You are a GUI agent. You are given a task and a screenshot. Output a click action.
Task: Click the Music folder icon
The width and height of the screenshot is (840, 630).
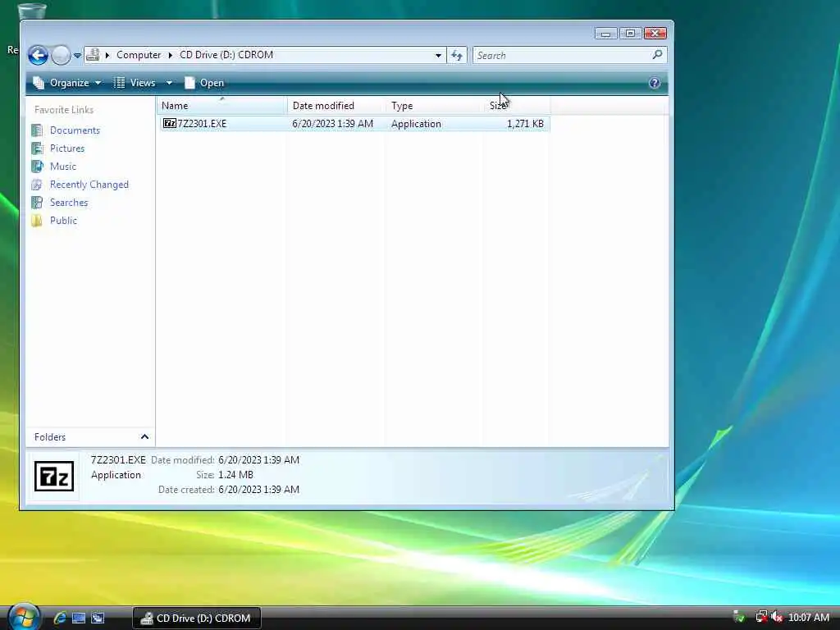click(37, 167)
